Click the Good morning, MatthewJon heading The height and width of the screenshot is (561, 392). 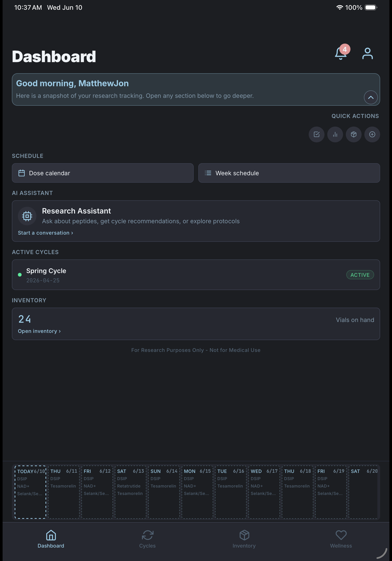pyautogui.click(x=72, y=83)
